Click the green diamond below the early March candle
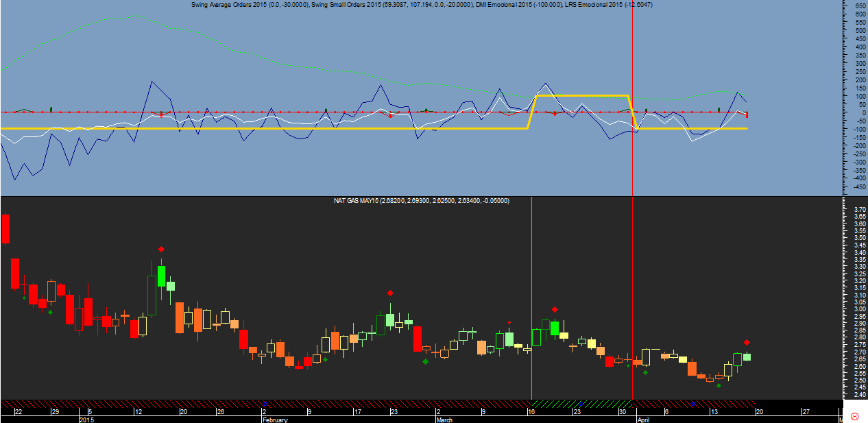The image size is (868, 423). [426, 361]
